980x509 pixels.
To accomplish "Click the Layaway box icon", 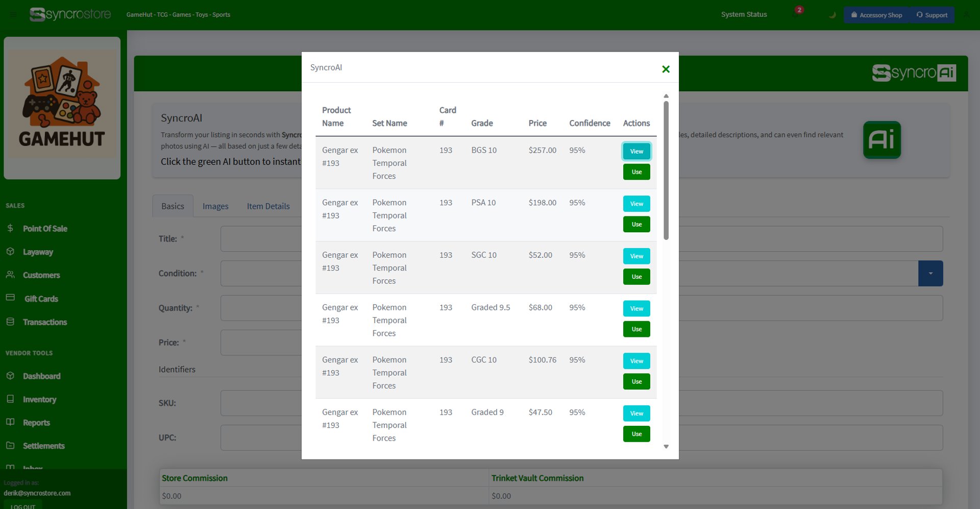I will pos(10,252).
